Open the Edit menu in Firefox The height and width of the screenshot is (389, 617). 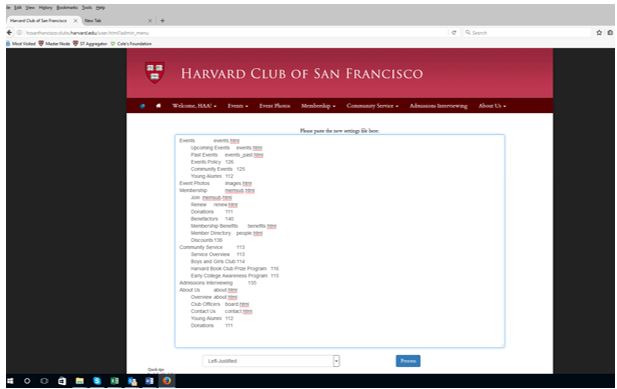pos(18,7)
